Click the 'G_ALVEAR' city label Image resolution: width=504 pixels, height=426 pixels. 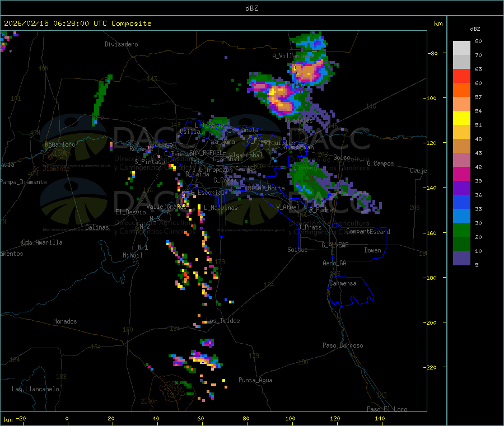click(x=335, y=245)
